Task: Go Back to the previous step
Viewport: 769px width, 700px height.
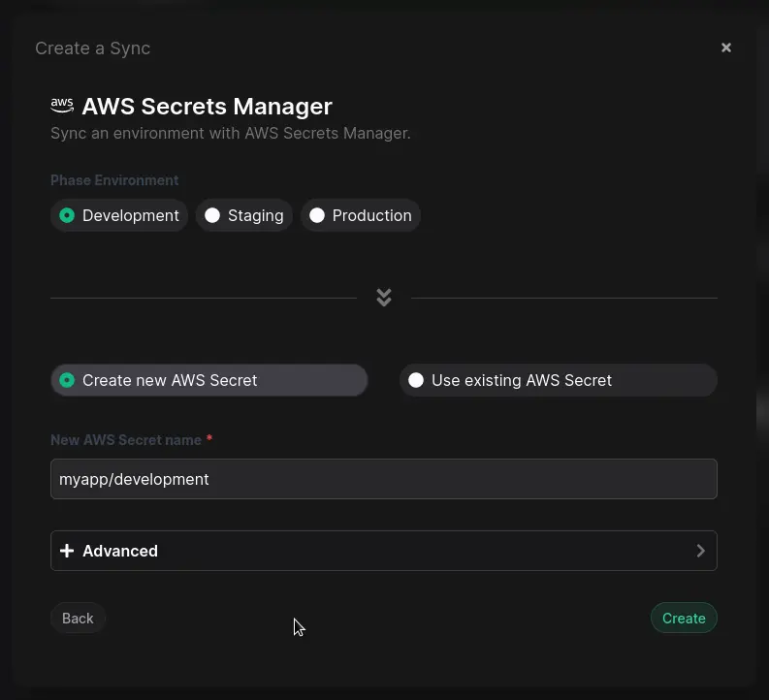Action: pos(78,618)
